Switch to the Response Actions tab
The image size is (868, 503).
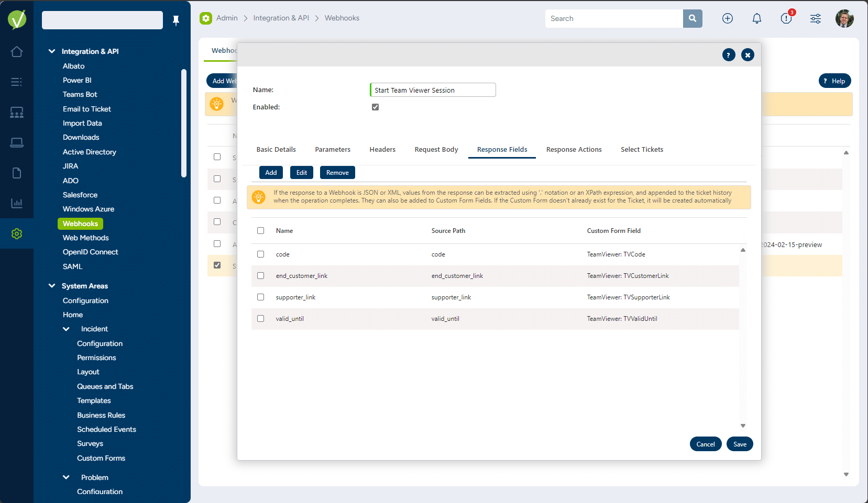(x=574, y=149)
